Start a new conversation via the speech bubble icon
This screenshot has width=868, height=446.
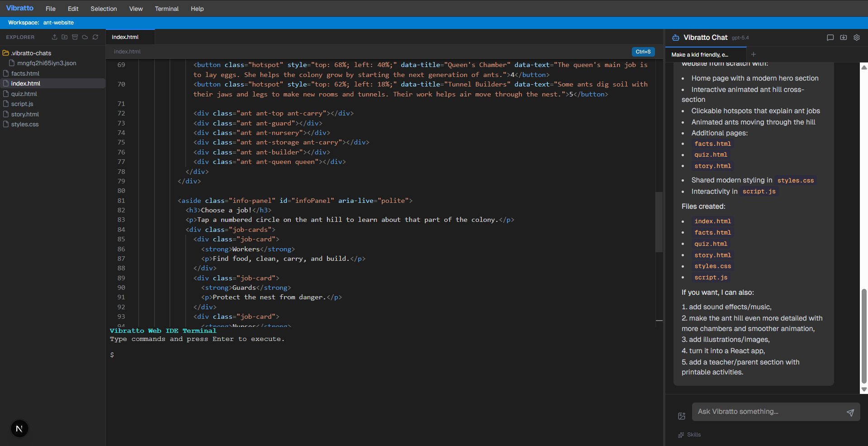(830, 38)
